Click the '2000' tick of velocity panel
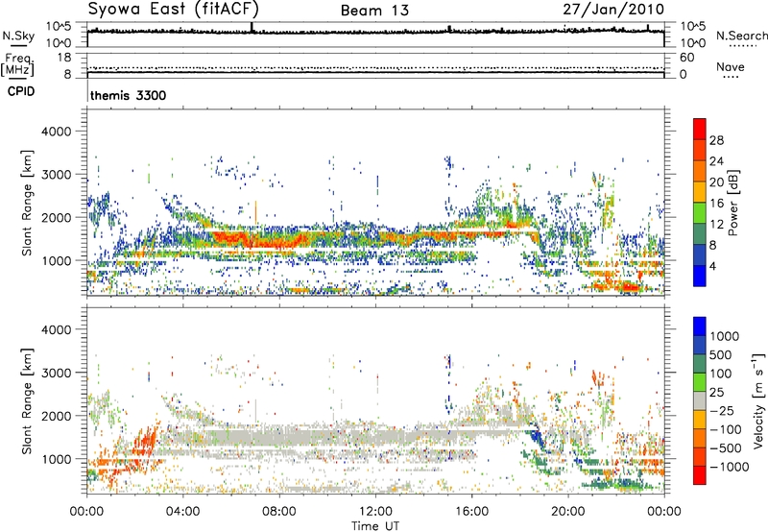768x532 pixels. [x=57, y=416]
